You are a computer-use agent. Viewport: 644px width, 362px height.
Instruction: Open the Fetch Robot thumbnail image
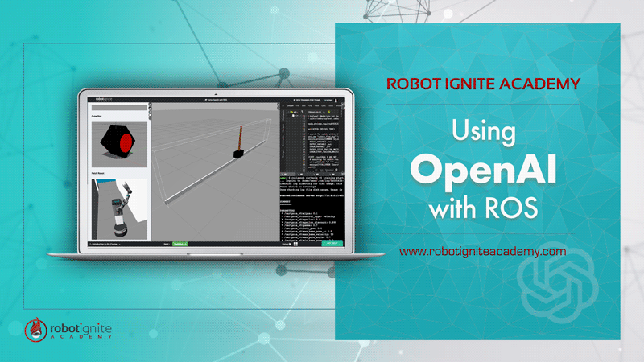119,209
